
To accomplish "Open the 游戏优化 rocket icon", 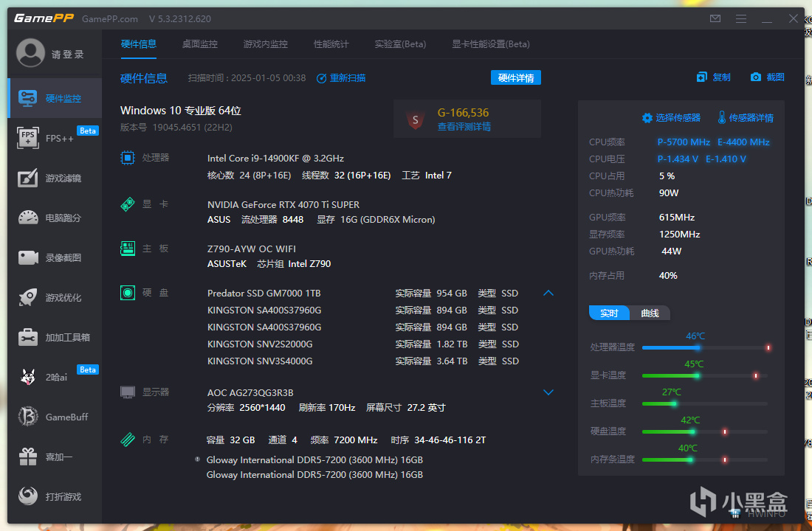I will pyautogui.click(x=28, y=297).
